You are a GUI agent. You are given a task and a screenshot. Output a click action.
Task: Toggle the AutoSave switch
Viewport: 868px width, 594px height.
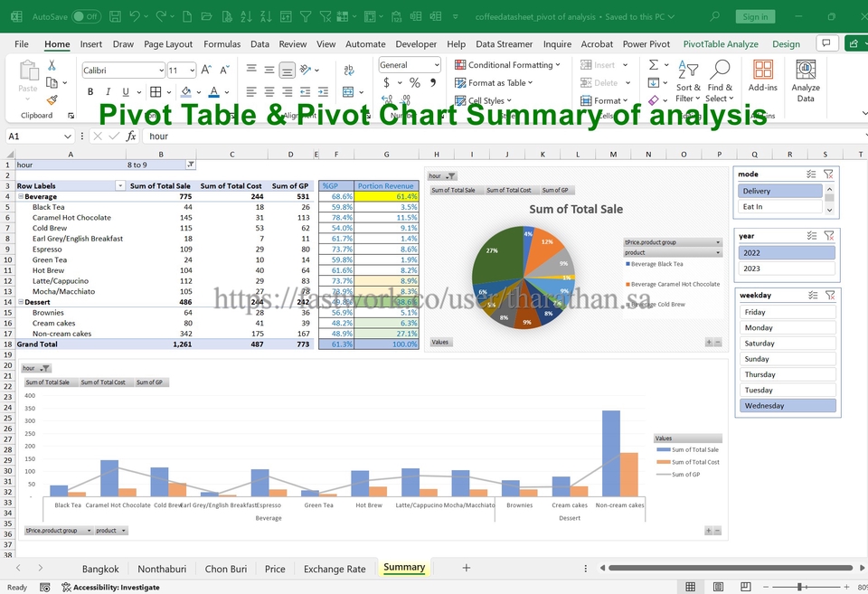coord(86,16)
